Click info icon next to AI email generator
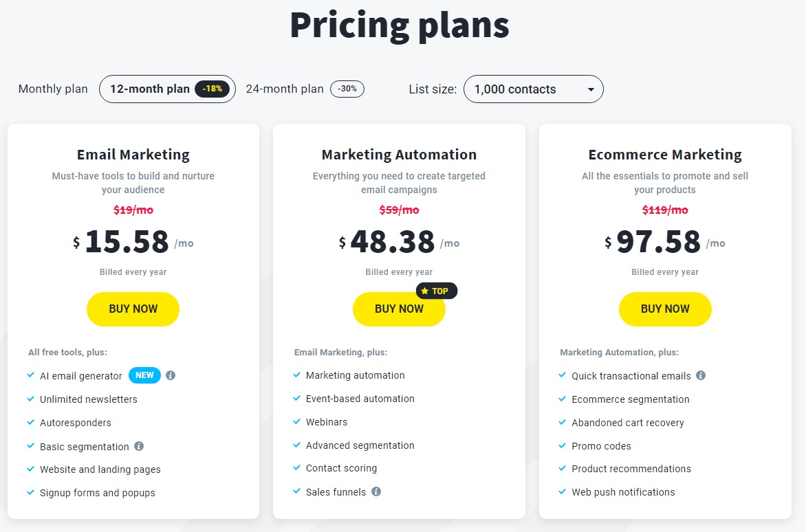806x532 pixels. click(171, 375)
